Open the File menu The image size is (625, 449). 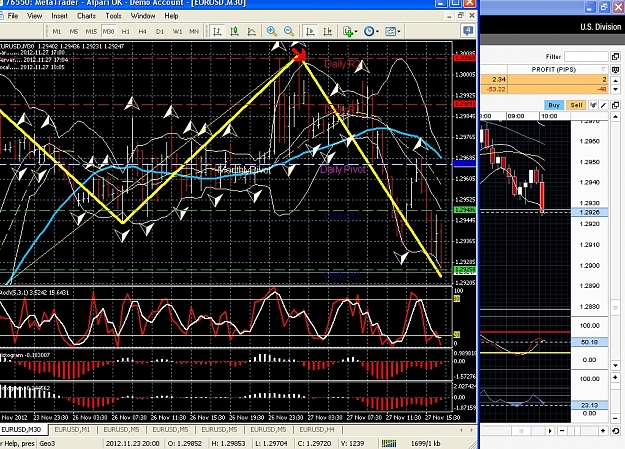click(13, 16)
